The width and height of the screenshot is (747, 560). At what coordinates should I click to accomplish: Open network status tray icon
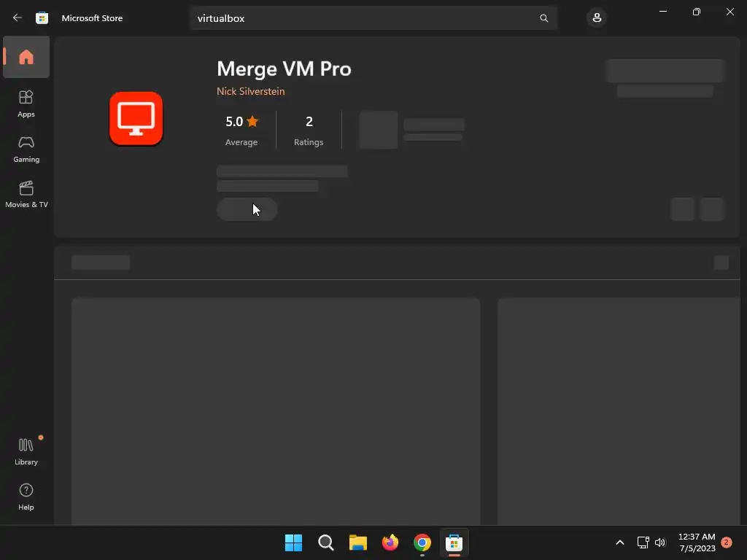pos(643,542)
